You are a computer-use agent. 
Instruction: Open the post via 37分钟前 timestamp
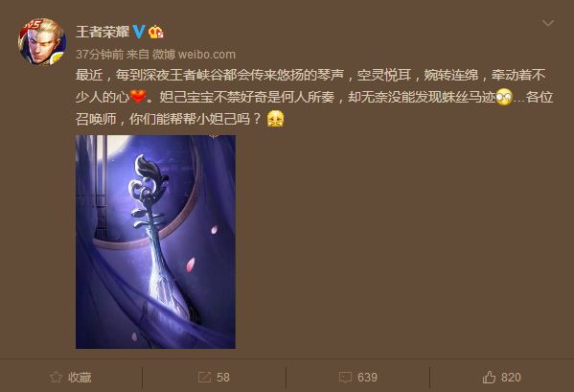(100, 55)
